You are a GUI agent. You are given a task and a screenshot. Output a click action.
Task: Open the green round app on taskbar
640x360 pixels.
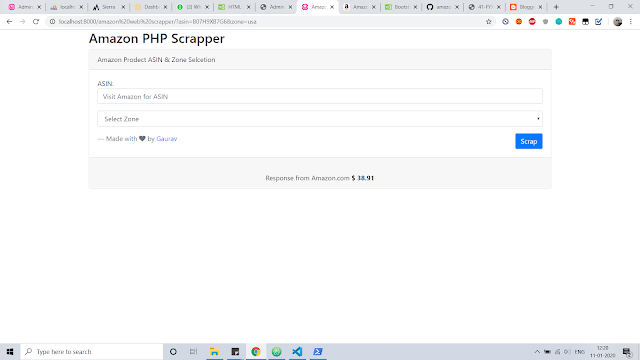pyautogui.click(x=276, y=351)
